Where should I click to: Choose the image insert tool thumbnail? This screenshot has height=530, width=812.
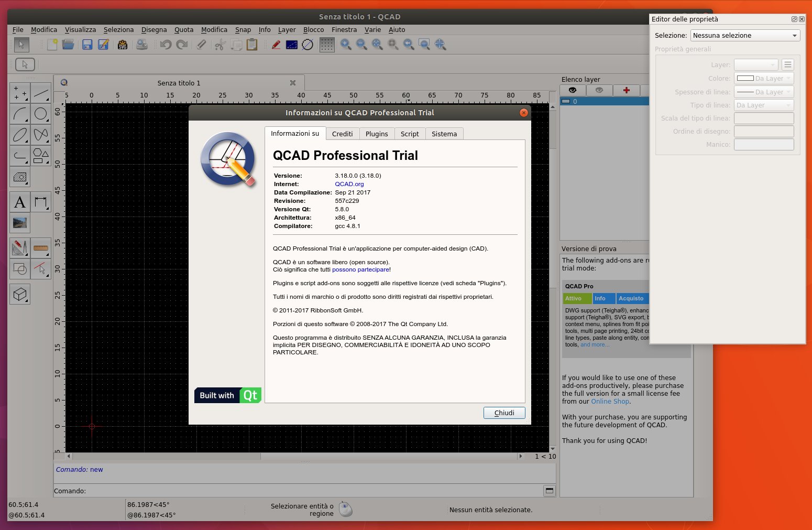click(20, 223)
